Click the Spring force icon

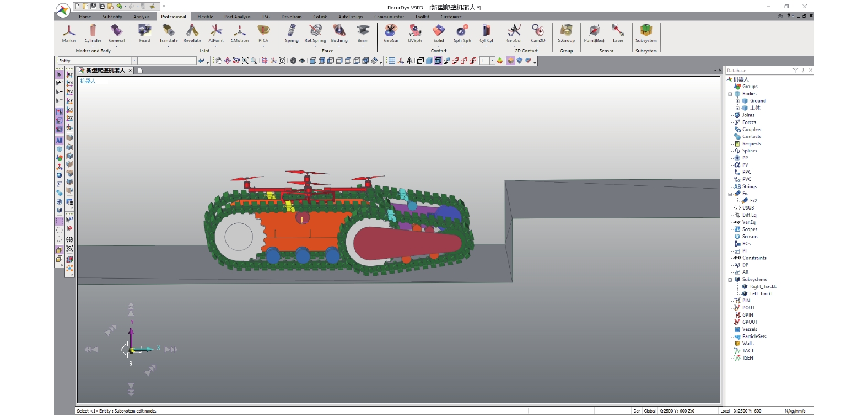click(292, 33)
